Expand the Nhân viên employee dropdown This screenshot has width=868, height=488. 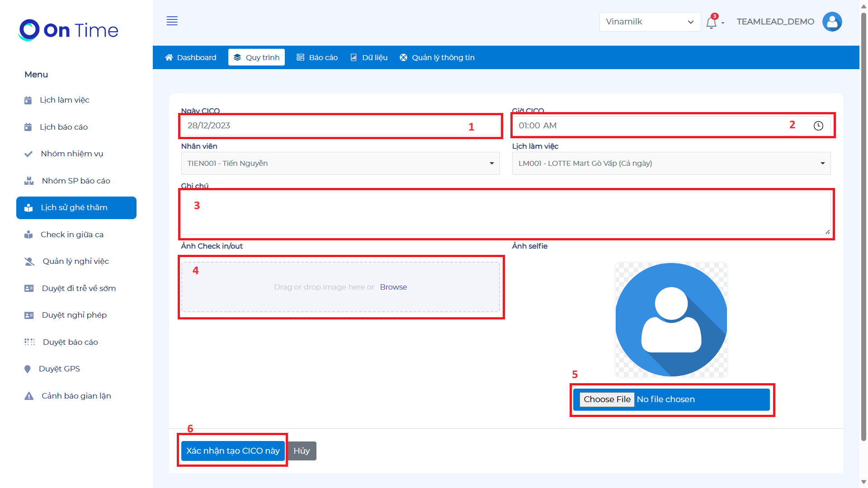[x=340, y=164]
